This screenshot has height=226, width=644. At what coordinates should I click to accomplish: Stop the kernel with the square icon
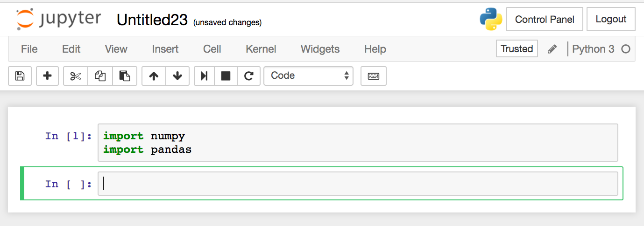(226, 76)
